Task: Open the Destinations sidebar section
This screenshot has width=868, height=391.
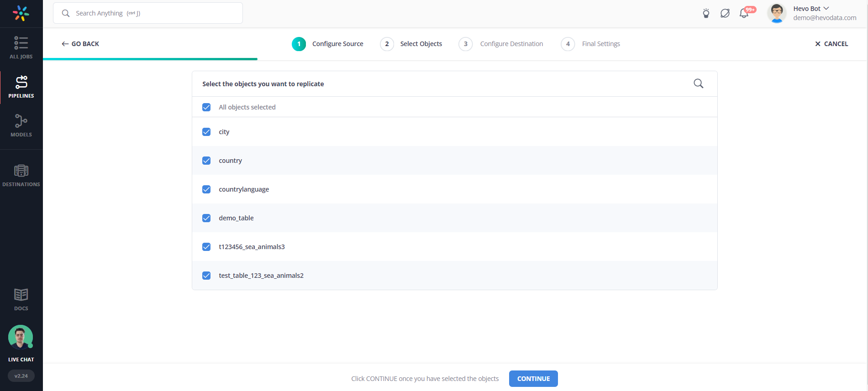Action: click(x=21, y=176)
